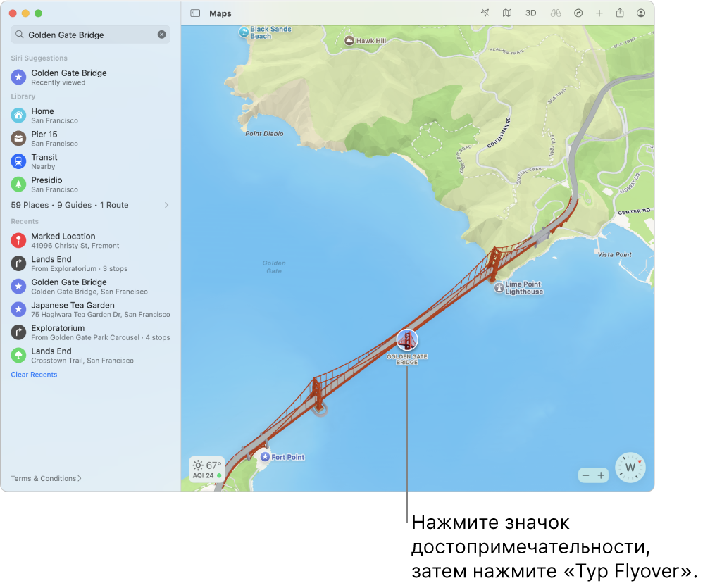Click the Lime Point Lighthouse marker
Screen dimensions: 710x588
pyautogui.click(x=499, y=287)
